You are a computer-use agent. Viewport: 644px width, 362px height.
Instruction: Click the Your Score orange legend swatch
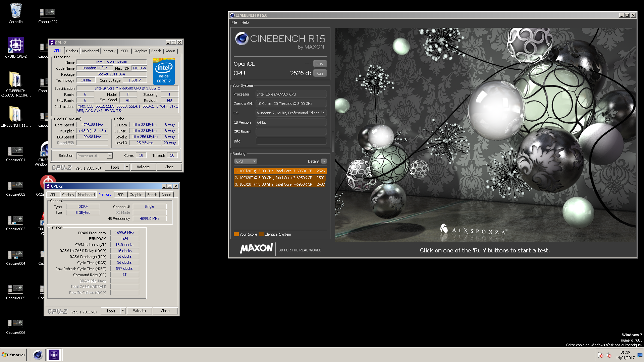236,234
